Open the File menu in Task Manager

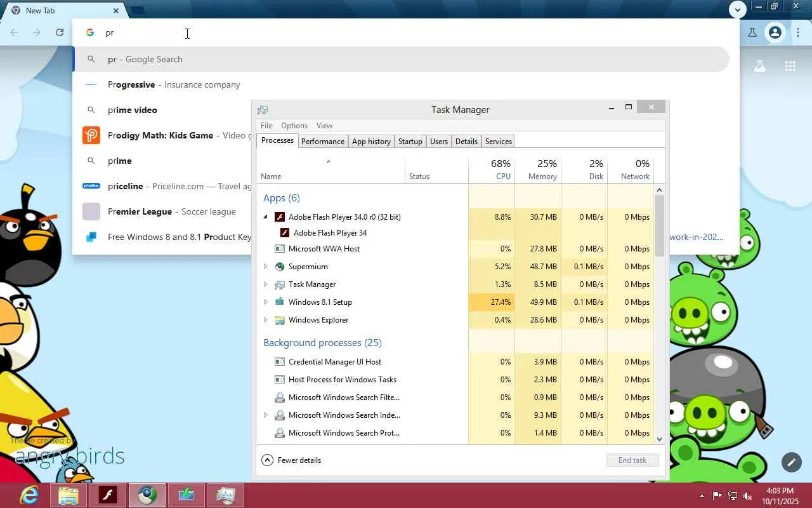[266, 126]
